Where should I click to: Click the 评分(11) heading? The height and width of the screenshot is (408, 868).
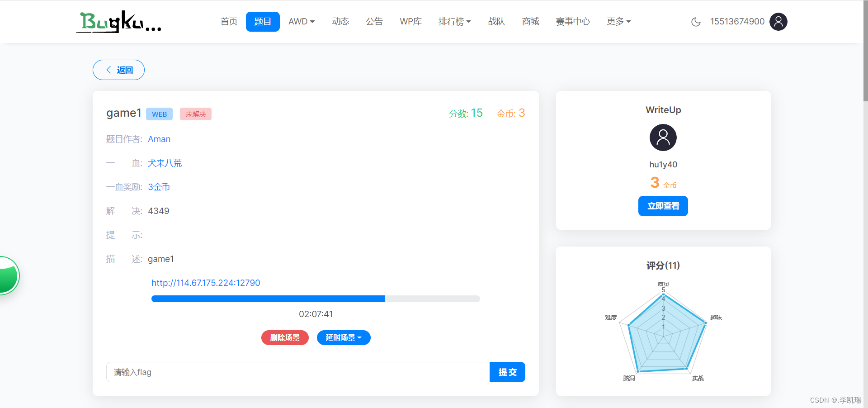(663, 266)
